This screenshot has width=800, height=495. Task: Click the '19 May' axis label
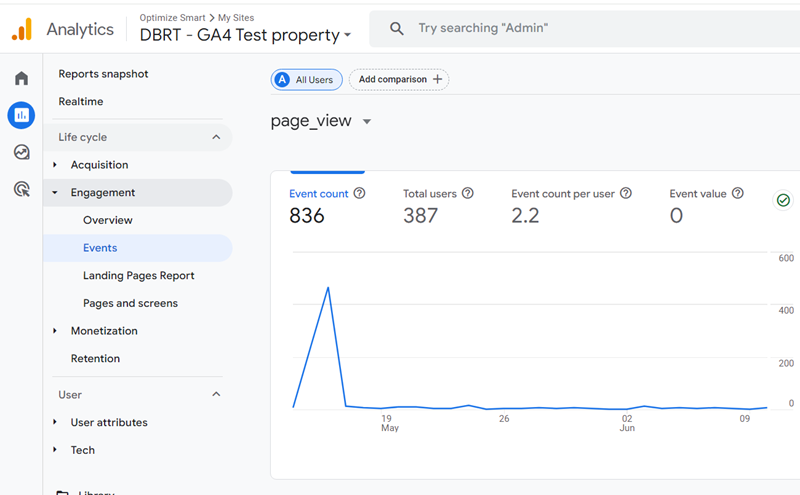[390, 423]
